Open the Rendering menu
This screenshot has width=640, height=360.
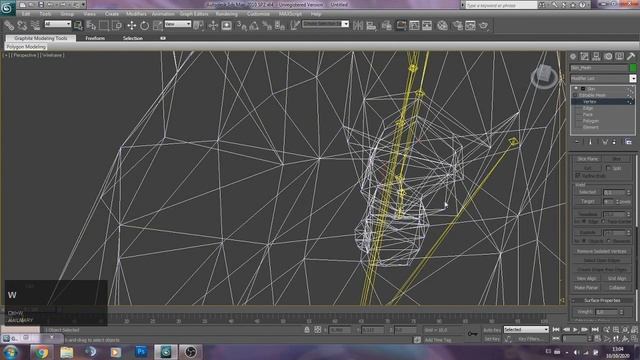tap(227, 14)
